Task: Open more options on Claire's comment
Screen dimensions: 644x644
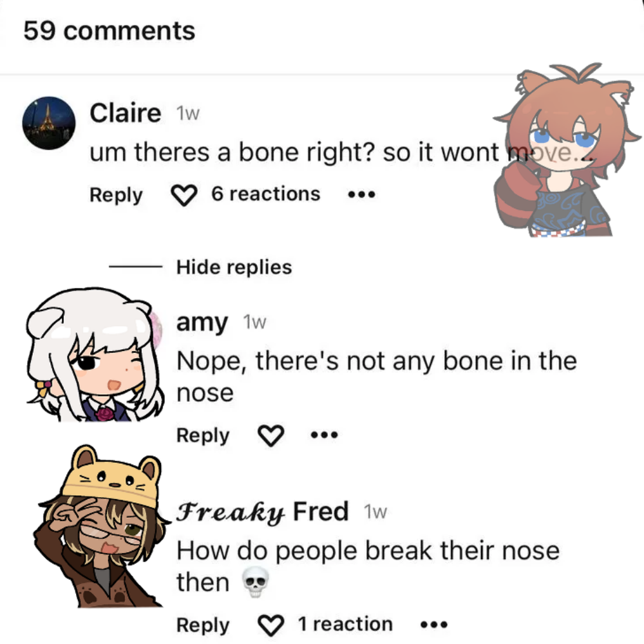Action: 361,194
